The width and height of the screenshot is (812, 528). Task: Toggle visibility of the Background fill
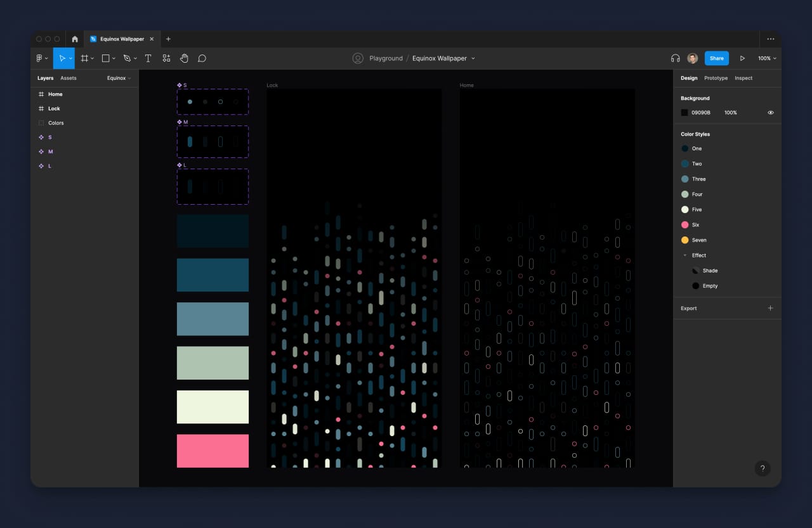click(771, 112)
